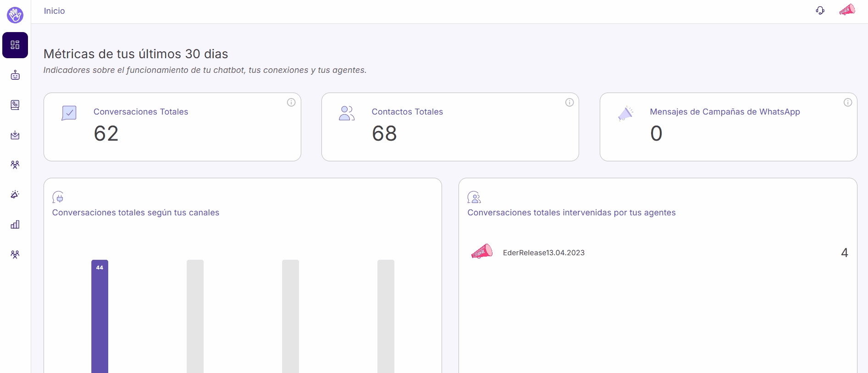
Task: Open the chatbot robot sidebar icon
Action: coord(15,75)
